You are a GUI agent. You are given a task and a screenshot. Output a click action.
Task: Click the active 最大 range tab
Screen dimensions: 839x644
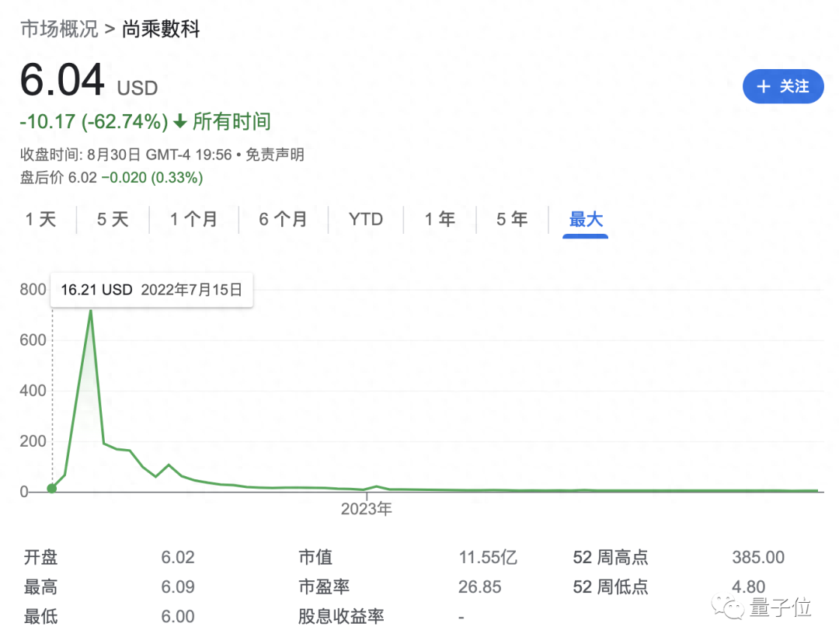tap(586, 220)
